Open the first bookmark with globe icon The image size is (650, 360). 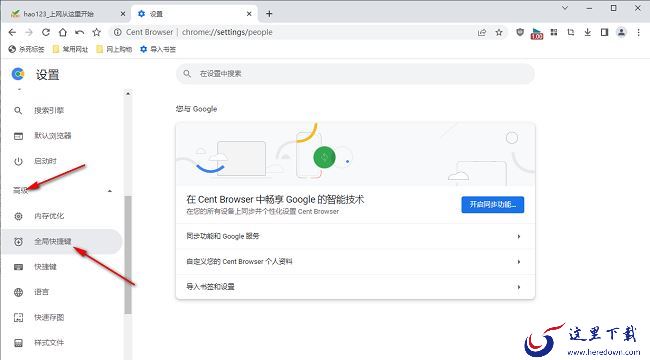click(26, 49)
